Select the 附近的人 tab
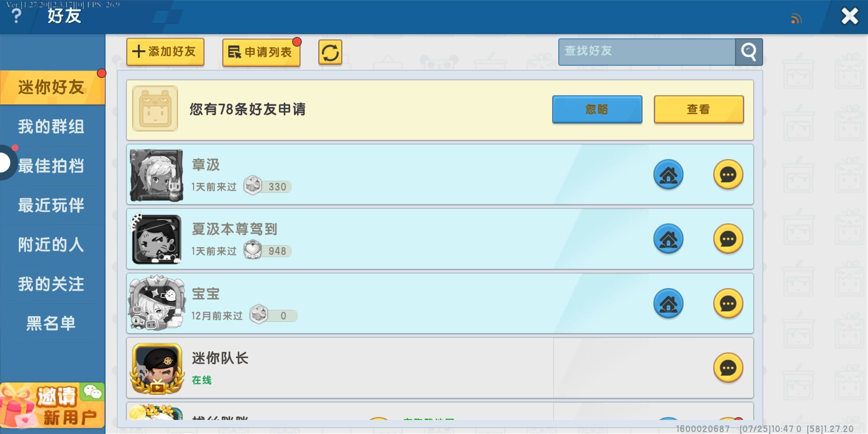Image resolution: width=868 pixels, height=434 pixels. pyautogui.click(x=51, y=244)
